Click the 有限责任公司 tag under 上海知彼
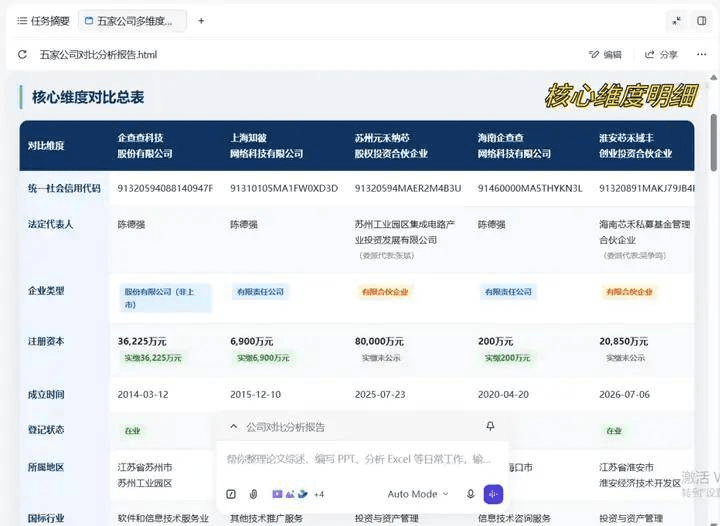Screen dimensions: 720x526 pyautogui.click(x=260, y=292)
